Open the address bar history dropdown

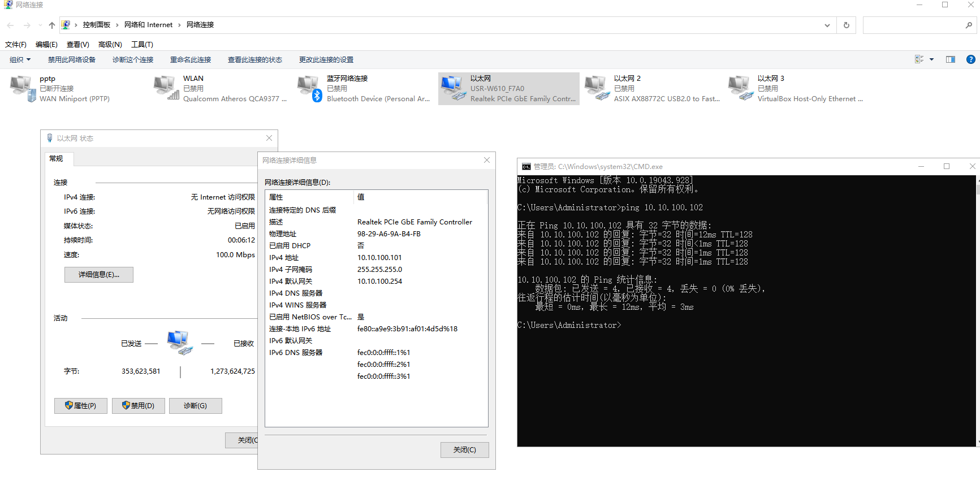tap(827, 25)
